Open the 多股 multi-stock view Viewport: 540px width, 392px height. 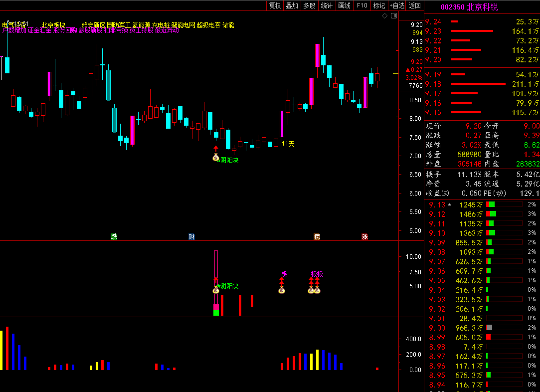tap(309, 5)
